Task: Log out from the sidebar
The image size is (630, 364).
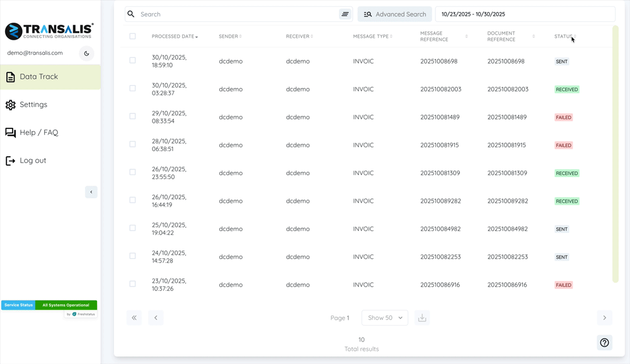Action: pos(33,161)
